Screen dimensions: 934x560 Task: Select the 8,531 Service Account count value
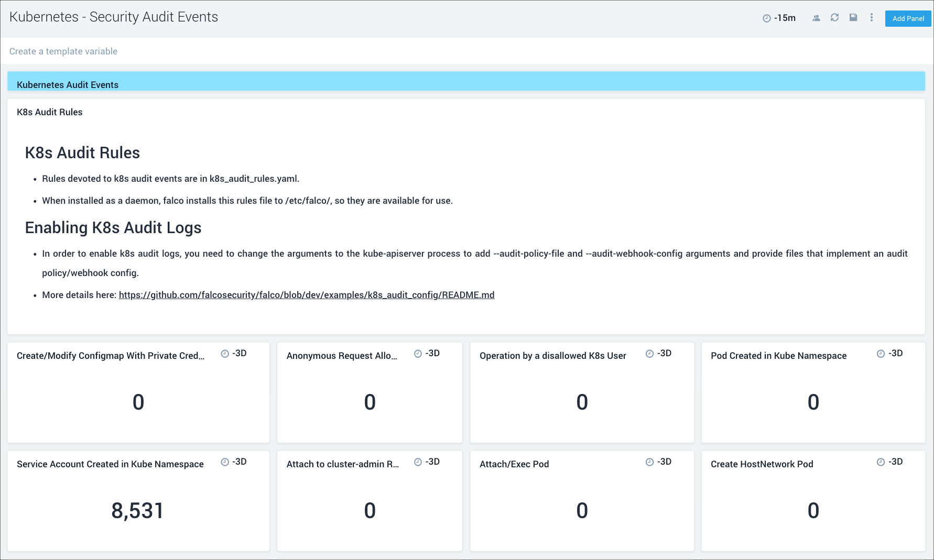138,511
